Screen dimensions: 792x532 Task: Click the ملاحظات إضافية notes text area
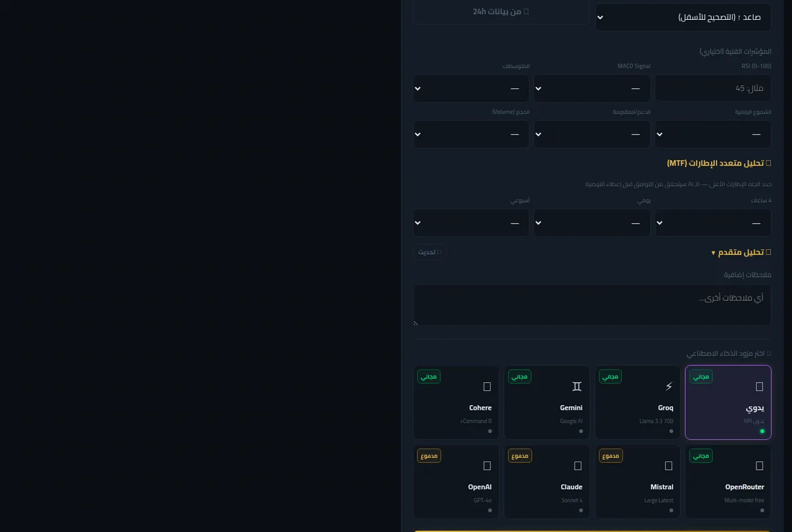point(592,305)
